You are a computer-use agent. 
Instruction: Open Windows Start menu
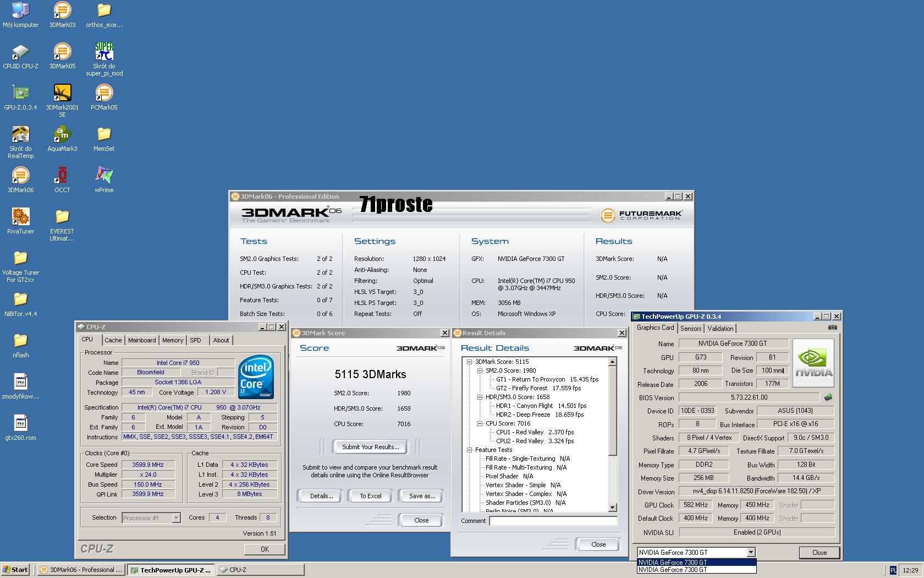pos(15,570)
